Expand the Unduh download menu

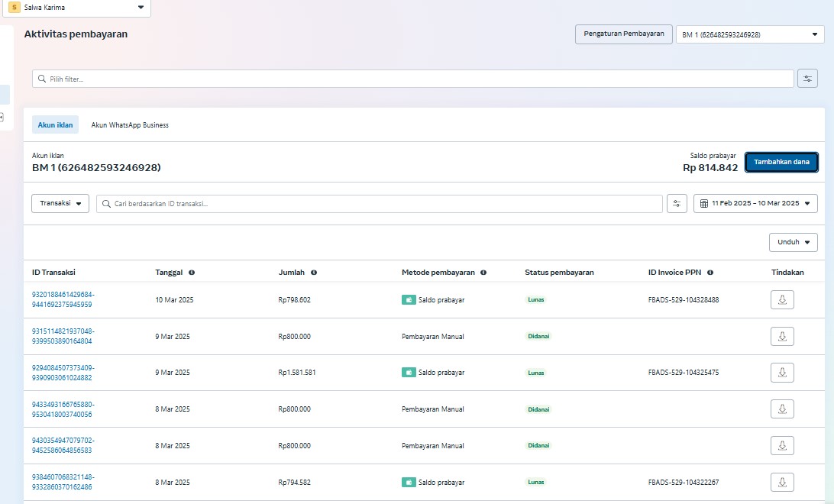coord(793,242)
